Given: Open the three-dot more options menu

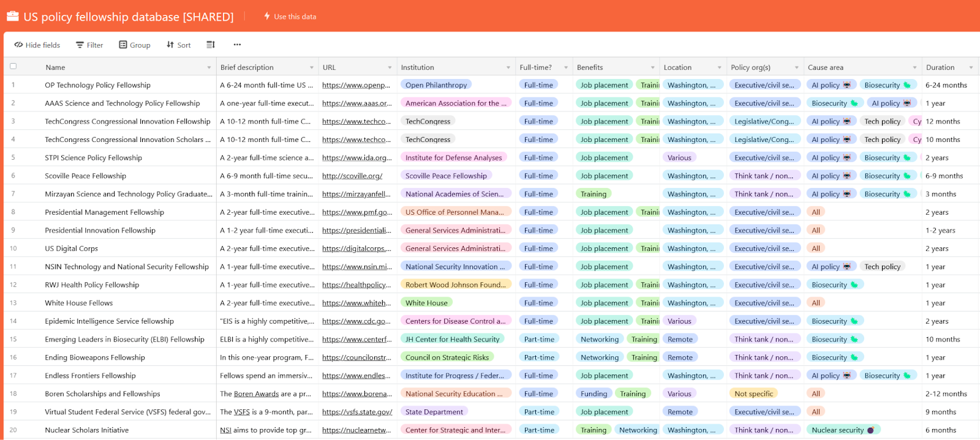Looking at the screenshot, I should [x=237, y=45].
